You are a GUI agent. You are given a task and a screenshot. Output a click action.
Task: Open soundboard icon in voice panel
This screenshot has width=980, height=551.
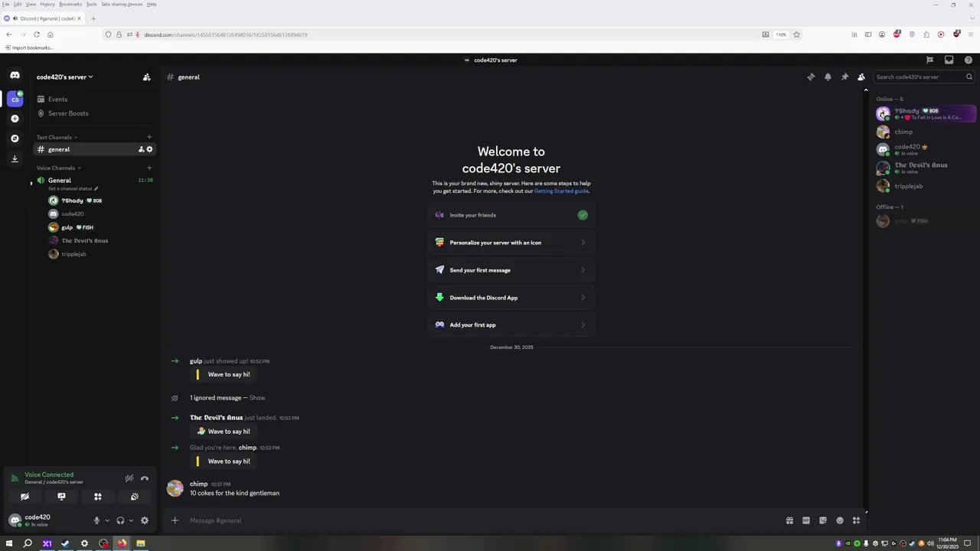135,497
